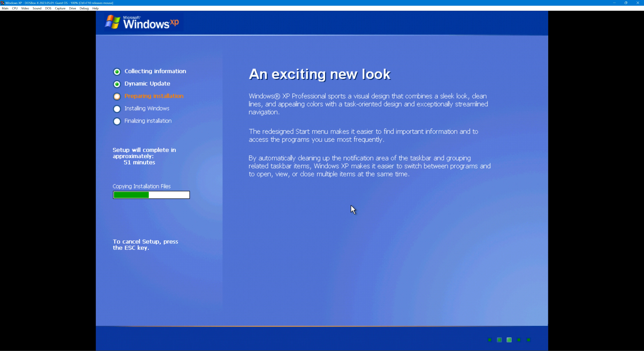The image size is (644, 351).
Task: Open the Capture menu
Action: click(60, 8)
